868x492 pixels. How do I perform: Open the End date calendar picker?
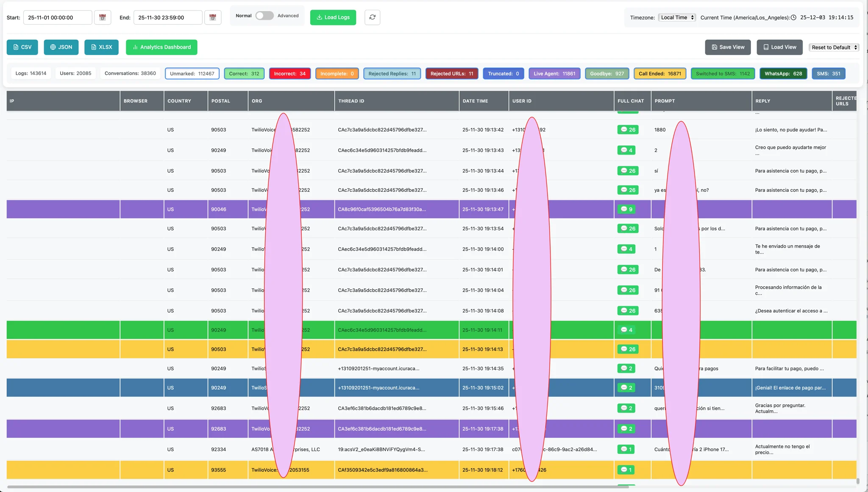click(x=213, y=17)
